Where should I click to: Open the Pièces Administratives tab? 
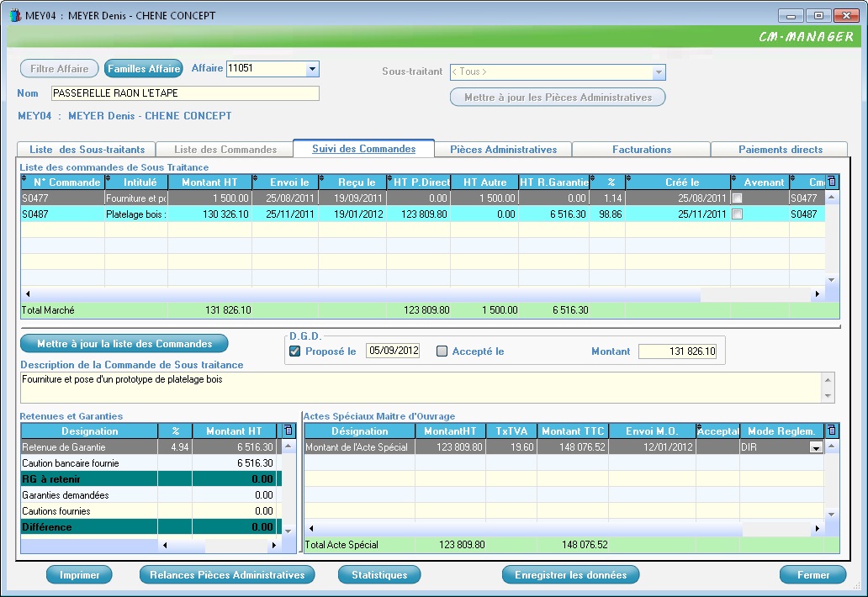503,150
